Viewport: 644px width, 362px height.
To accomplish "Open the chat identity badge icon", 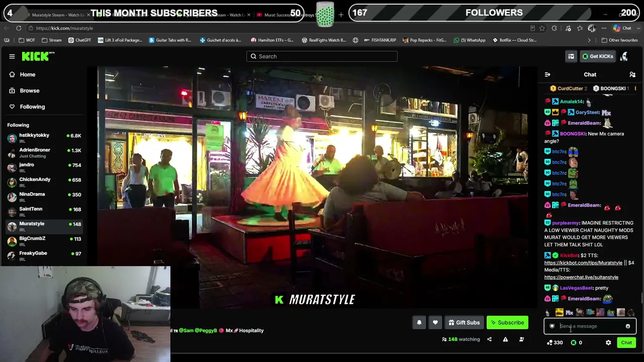I will [x=552, y=326].
